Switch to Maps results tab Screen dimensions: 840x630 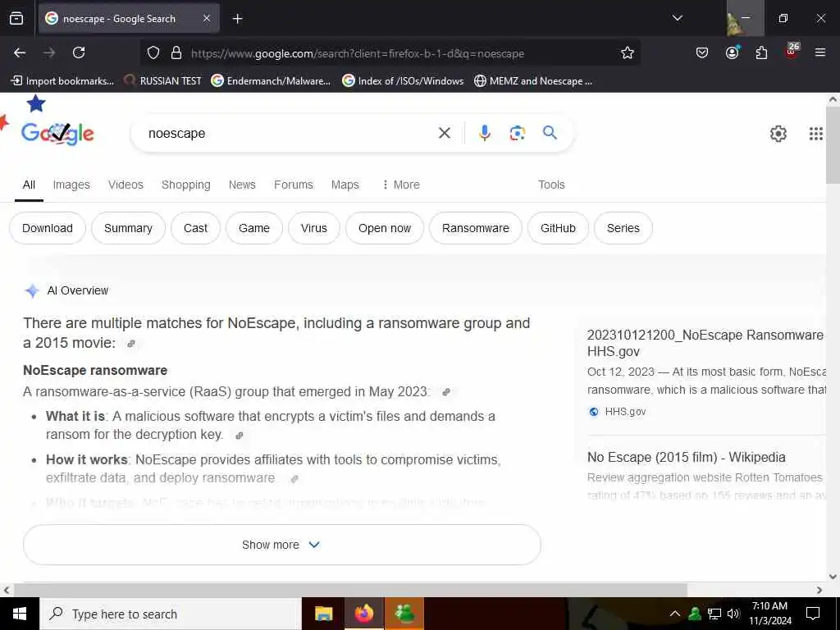coord(345,185)
